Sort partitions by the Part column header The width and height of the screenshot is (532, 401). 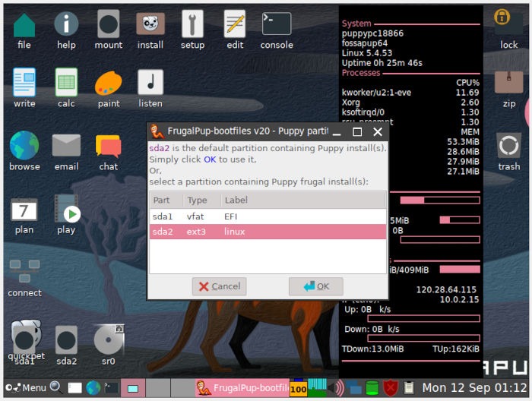point(166,200)
